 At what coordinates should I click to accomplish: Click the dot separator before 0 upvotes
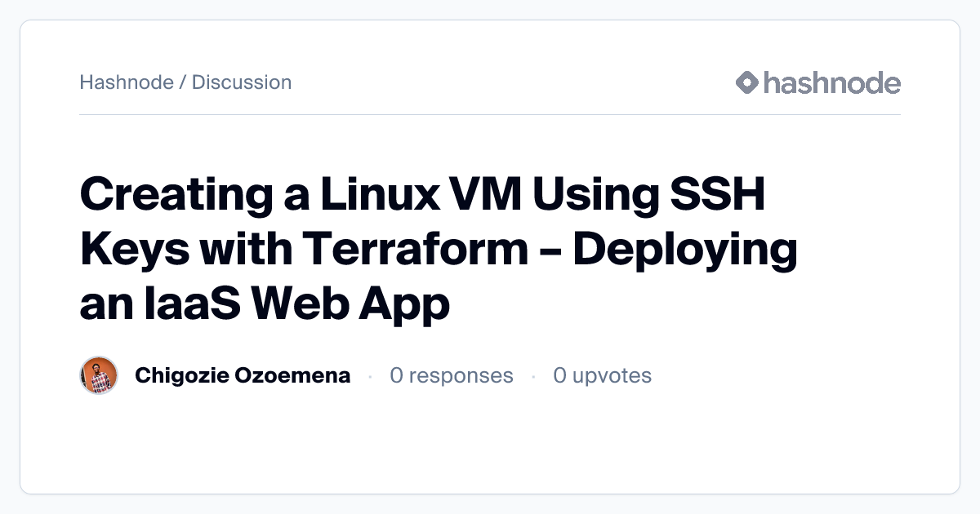pyautogui.click(x=533, y=376)
